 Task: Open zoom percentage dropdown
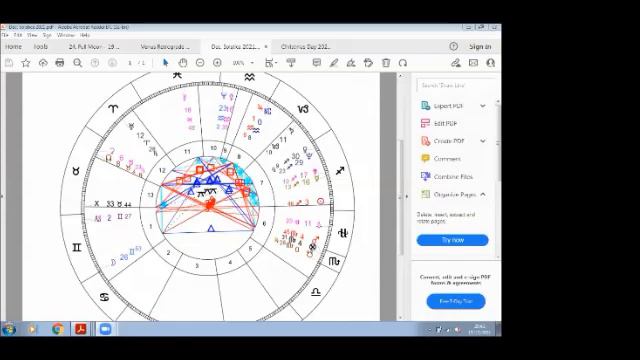(252, 63)
